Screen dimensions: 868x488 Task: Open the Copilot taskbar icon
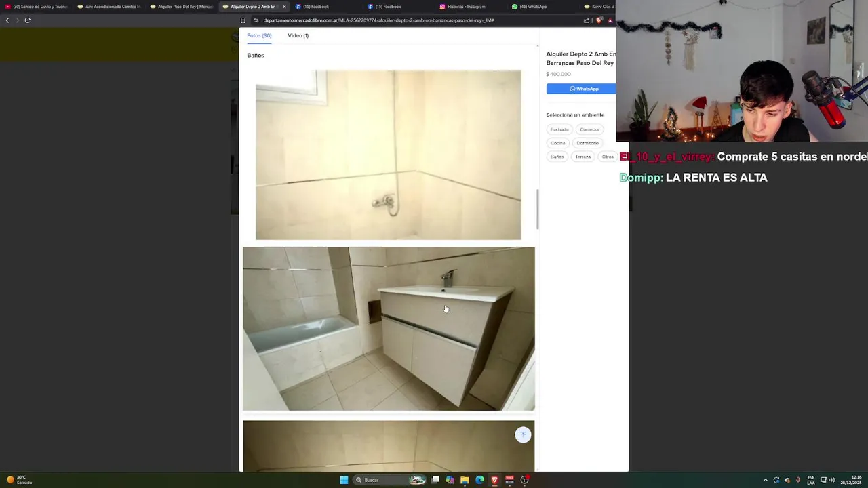pos(450,480)
